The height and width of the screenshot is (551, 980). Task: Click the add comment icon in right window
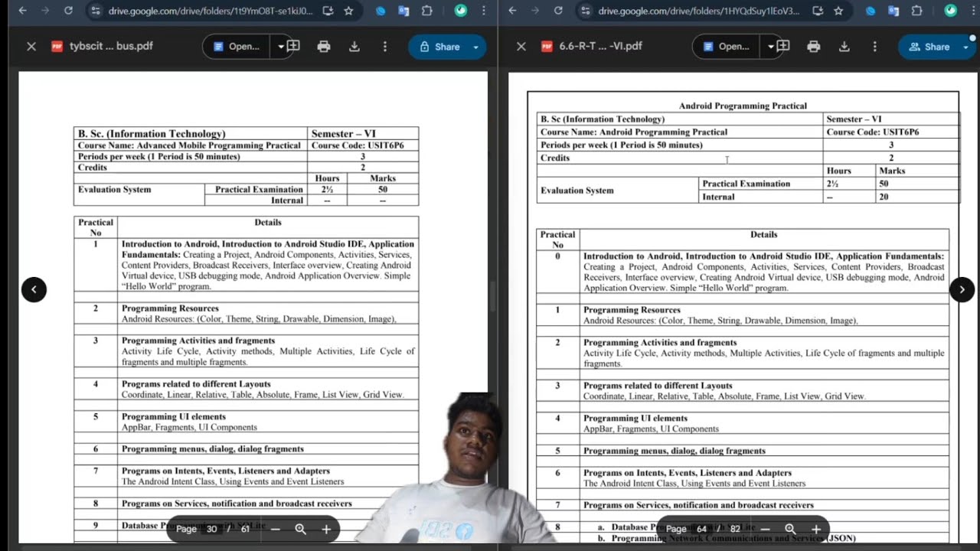[783, 46]
